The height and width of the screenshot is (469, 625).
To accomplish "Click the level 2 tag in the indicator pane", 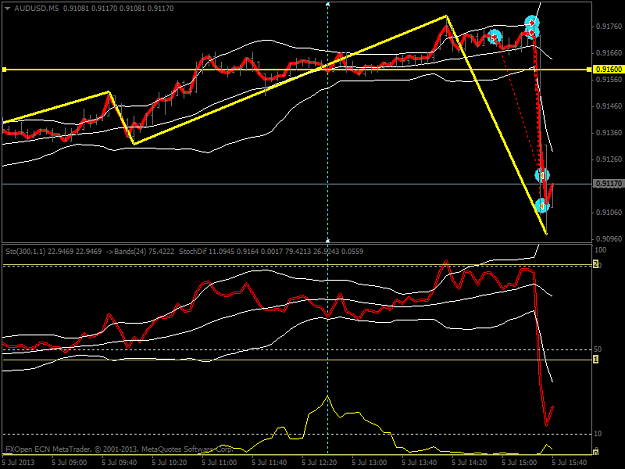I will (x=596, y=264).
